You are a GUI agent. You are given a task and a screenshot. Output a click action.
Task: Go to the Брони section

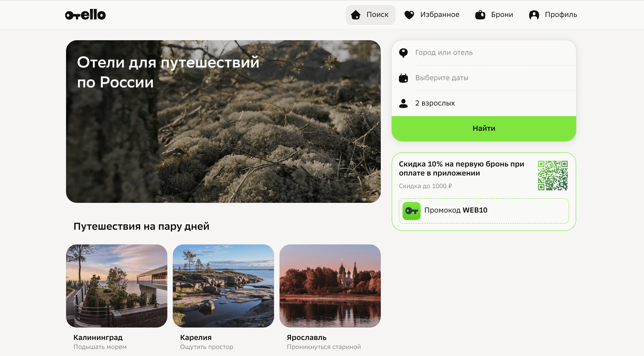(494, 15)
